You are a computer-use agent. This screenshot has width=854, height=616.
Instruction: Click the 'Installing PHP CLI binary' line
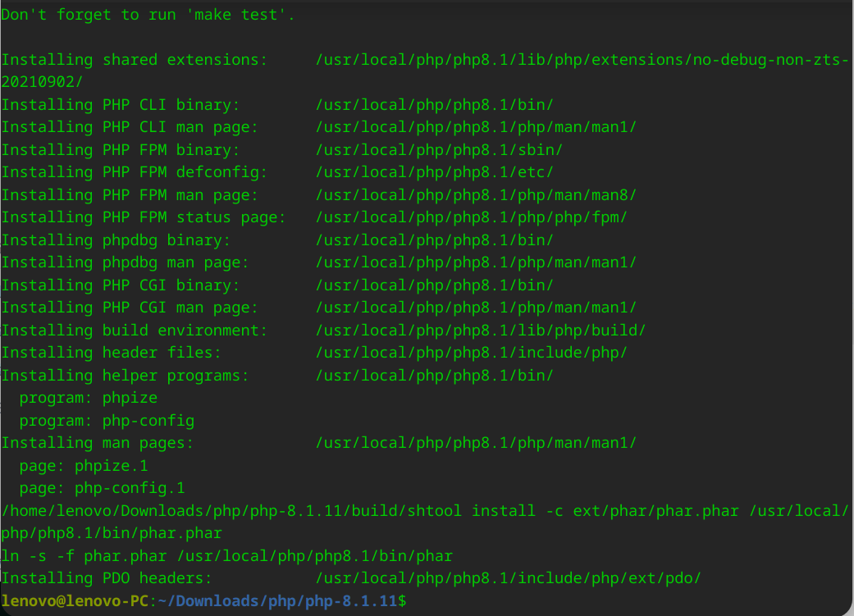pos(277,104)
